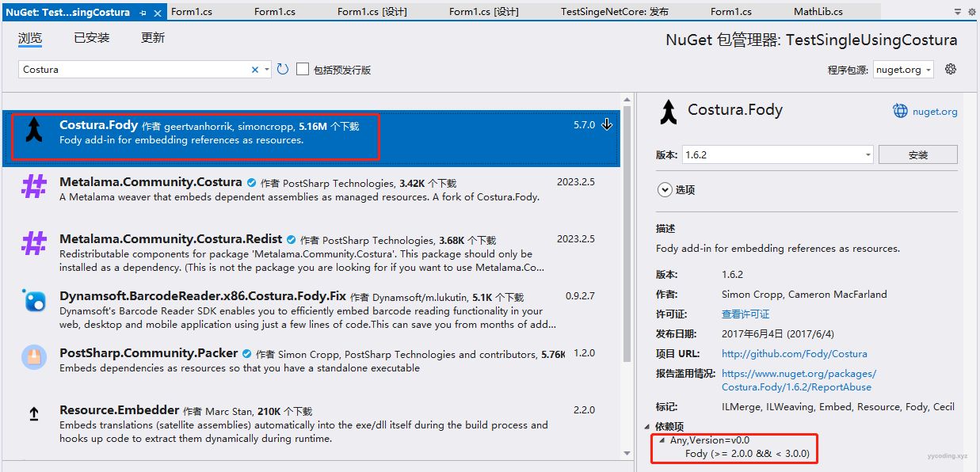Viewport: 980px width, 472px height.
Task: Switch to the 已安装 installed tab
Action: (92, 38)
